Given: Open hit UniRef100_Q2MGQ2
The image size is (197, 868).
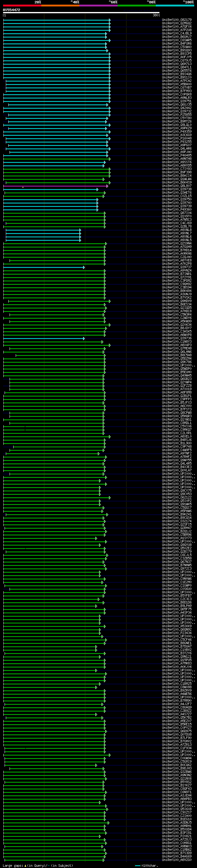Looking at the screenshot, I should [177, 23].
